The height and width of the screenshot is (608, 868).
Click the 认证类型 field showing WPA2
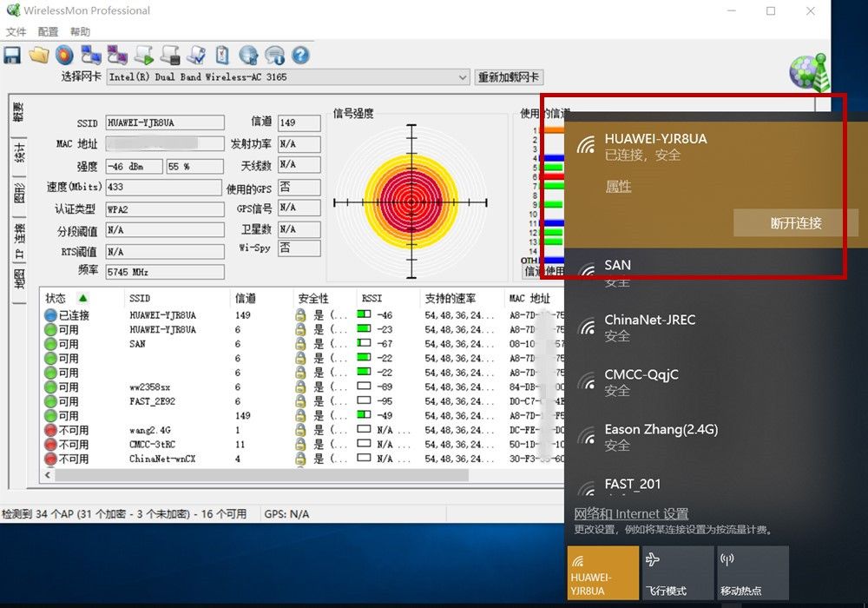tap(165, 209)
